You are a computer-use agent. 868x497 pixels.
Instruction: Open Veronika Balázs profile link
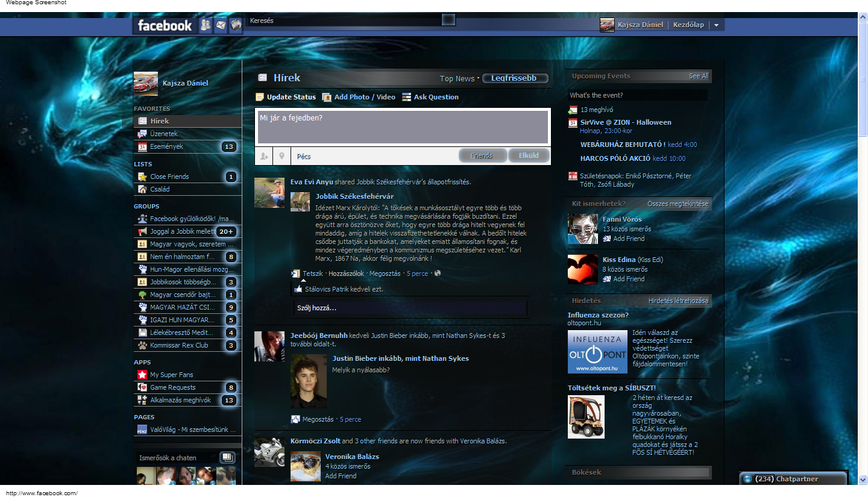[352, 457]
